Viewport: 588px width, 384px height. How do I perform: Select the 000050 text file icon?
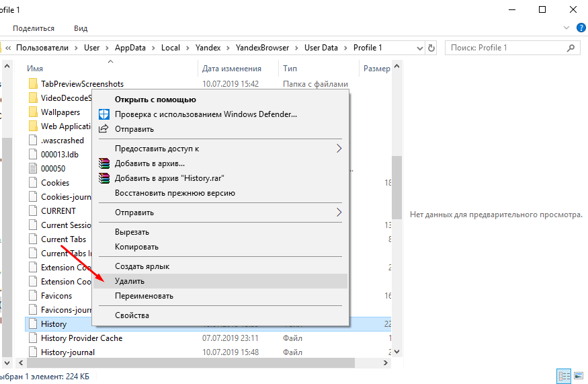point(33,169)
